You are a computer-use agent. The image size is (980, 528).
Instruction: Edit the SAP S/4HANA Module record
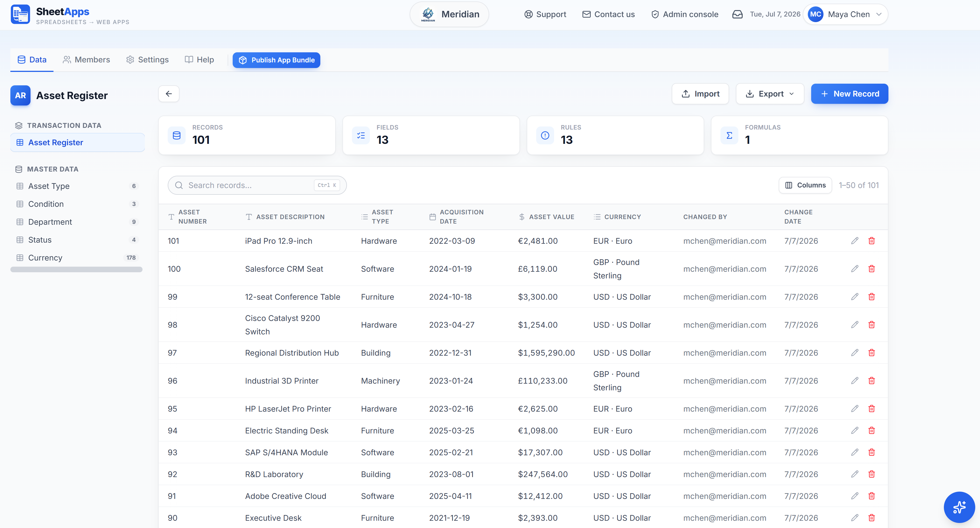(855, 452)
